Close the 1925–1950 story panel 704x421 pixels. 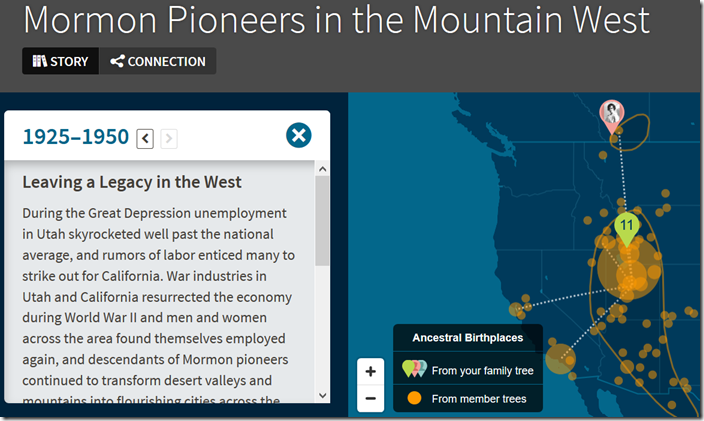(x=299, y=135)
